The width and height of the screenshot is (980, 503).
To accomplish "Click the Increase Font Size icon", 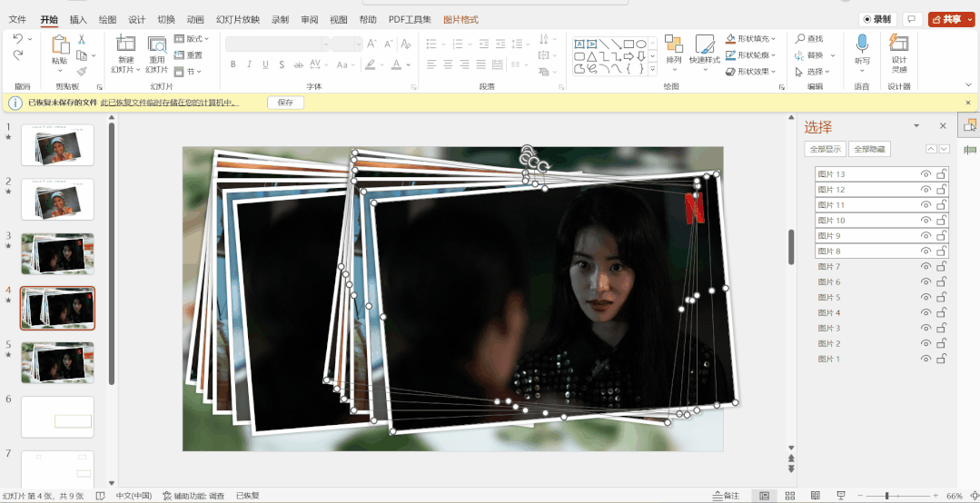I will [371, 44].
